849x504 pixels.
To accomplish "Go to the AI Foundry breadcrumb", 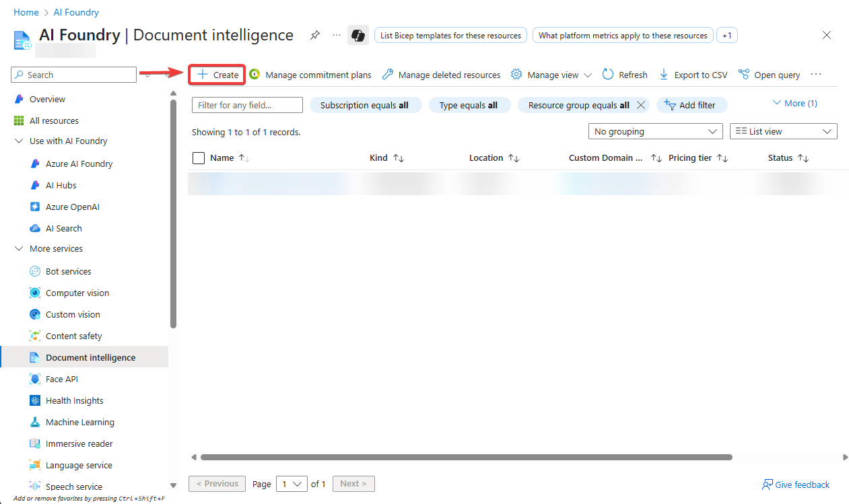I will [76, 12].
